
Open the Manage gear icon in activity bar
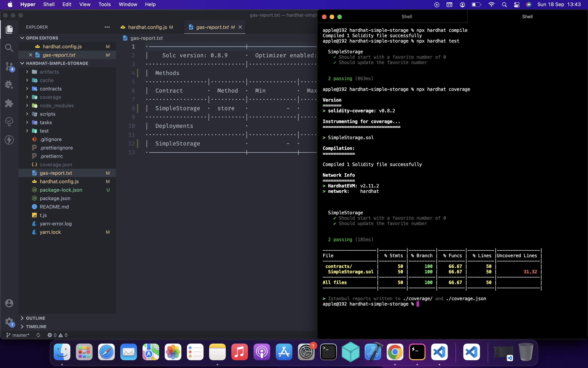(x=9, y=322)
